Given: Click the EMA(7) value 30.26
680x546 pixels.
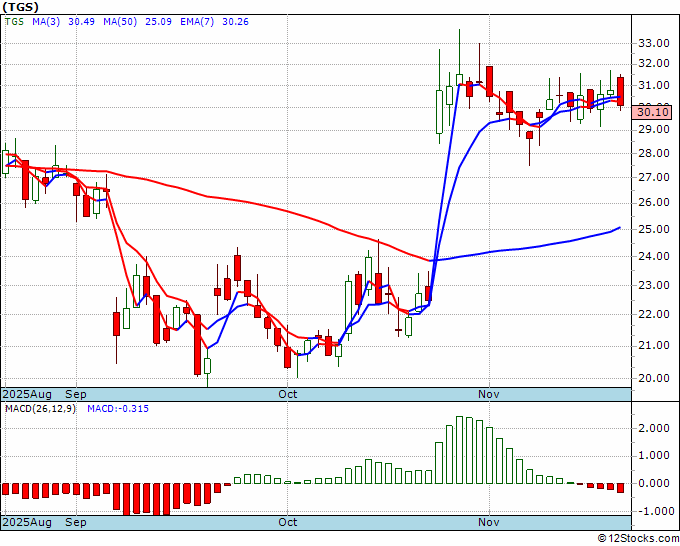Looking at the screenshot, I should click(235, 22).
